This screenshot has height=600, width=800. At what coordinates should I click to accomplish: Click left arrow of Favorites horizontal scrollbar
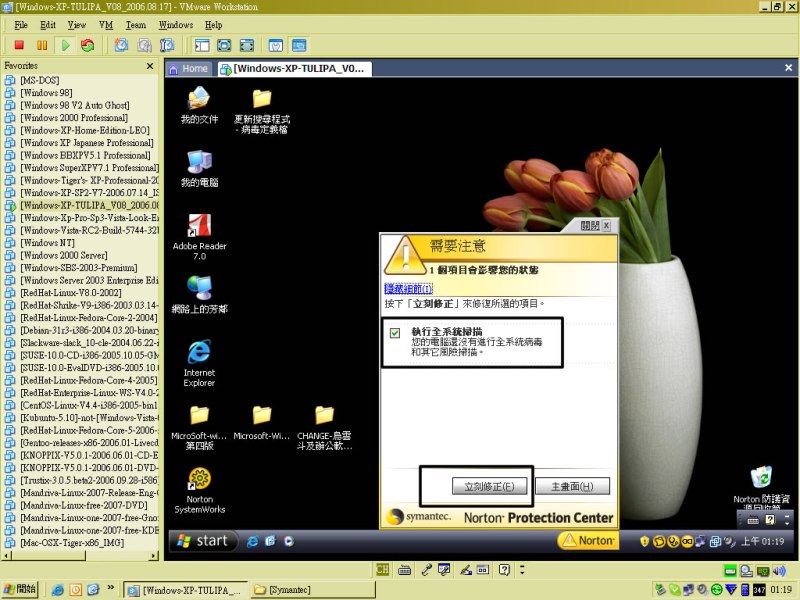(7, 556)
